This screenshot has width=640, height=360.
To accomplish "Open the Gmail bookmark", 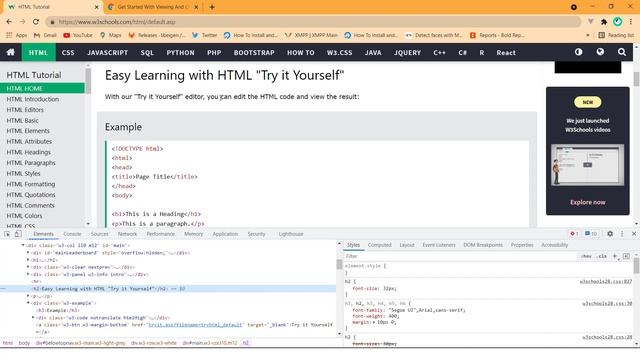I will click(45, 36).
